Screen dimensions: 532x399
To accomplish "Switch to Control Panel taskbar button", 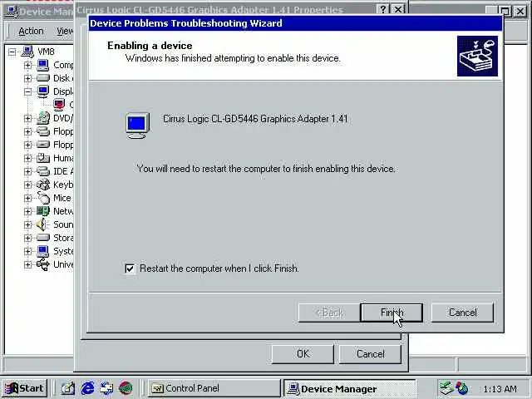I will click(214, 388).
